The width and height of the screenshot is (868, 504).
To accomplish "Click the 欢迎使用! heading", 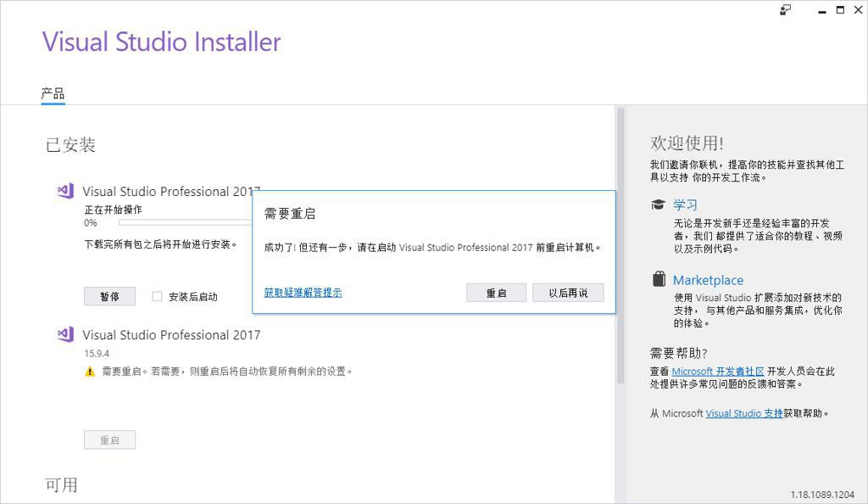I will [687, 143].
